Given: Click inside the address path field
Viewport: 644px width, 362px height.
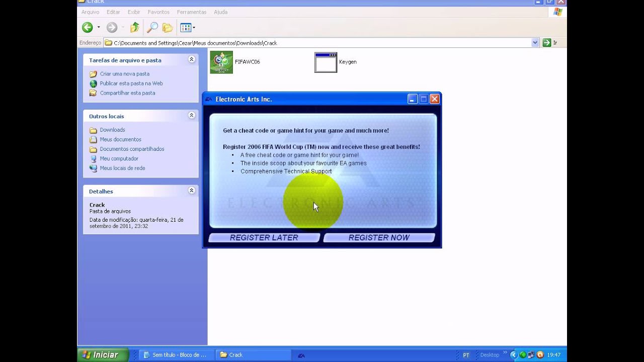Looking at the screenshot, I should (321, 43).
